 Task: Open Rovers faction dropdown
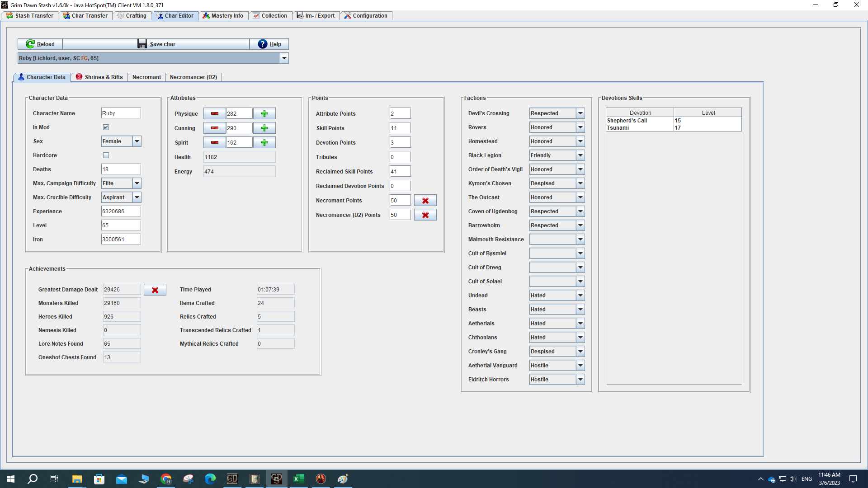pyautogui.click(x=580, y=127)
